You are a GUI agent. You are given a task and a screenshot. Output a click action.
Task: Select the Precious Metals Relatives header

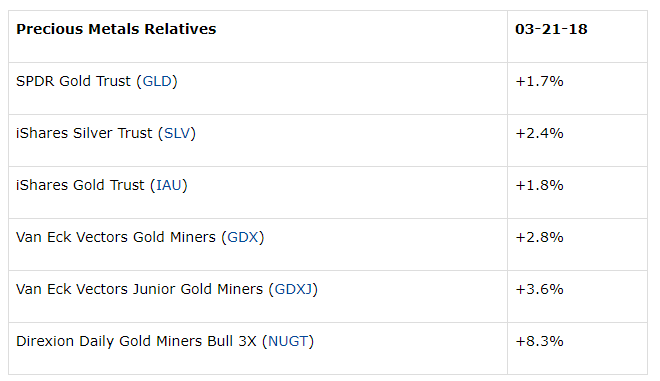point(116,29)
